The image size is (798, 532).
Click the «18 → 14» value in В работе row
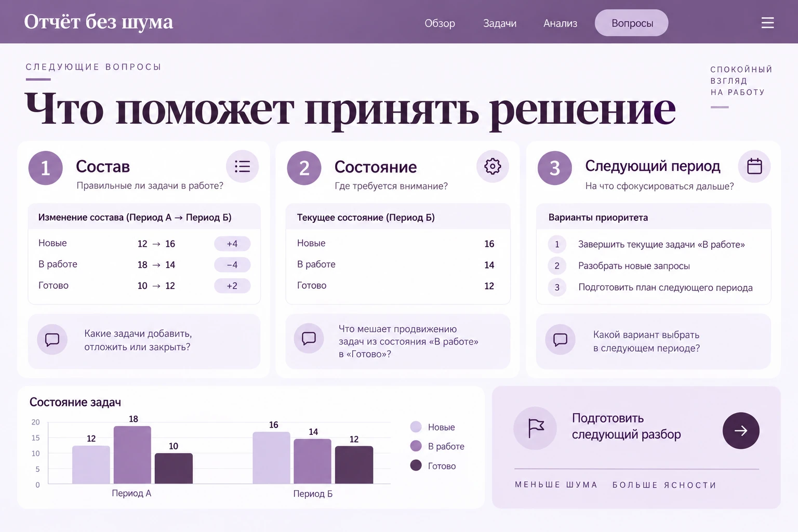coord(156,265)
